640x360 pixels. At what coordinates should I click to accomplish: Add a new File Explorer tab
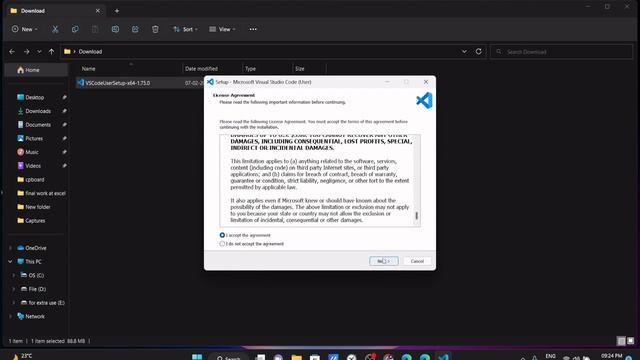pos(117,11)
